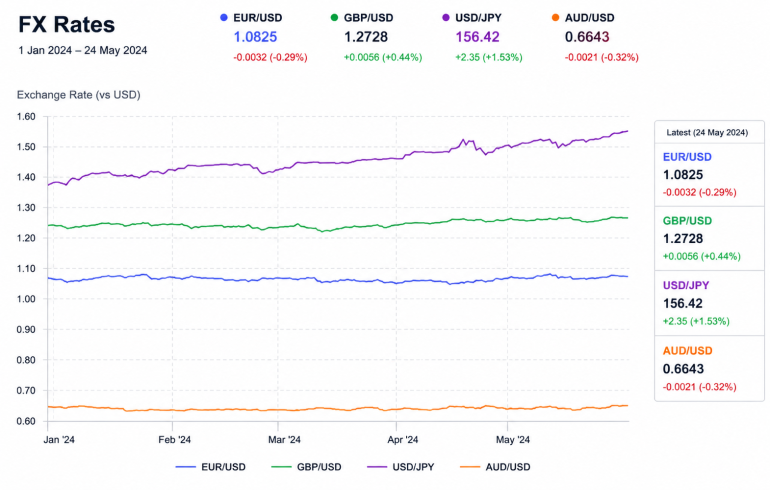Image resolution: width=770 pixels, height=490 pixels.
Task: Click the purple USD/JPY line peak in late April
Action: pyautogui.click(x=463, y=139)
